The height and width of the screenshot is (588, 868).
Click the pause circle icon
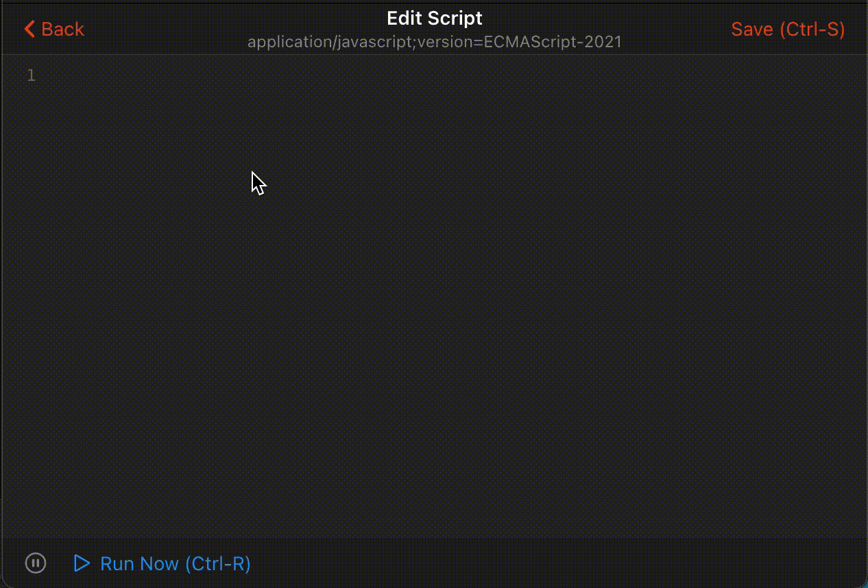(x=35, y=563)
